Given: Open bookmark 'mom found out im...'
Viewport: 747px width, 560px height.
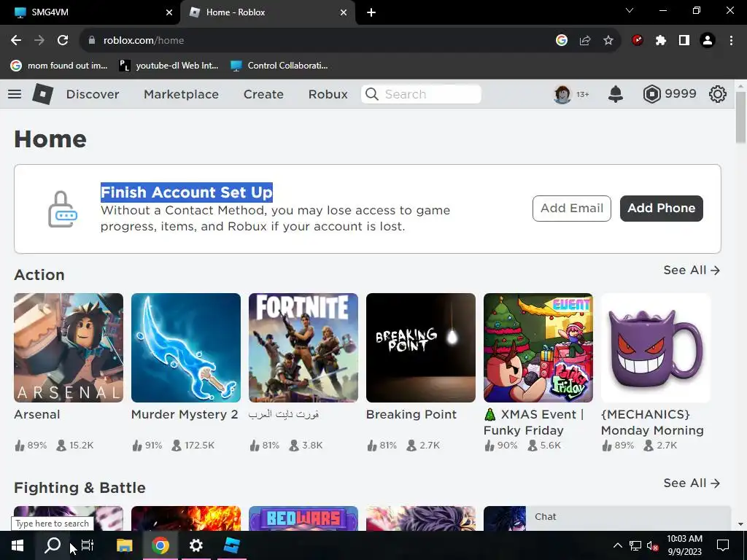Looking at the screenshot, I should [x=59, y=66].
